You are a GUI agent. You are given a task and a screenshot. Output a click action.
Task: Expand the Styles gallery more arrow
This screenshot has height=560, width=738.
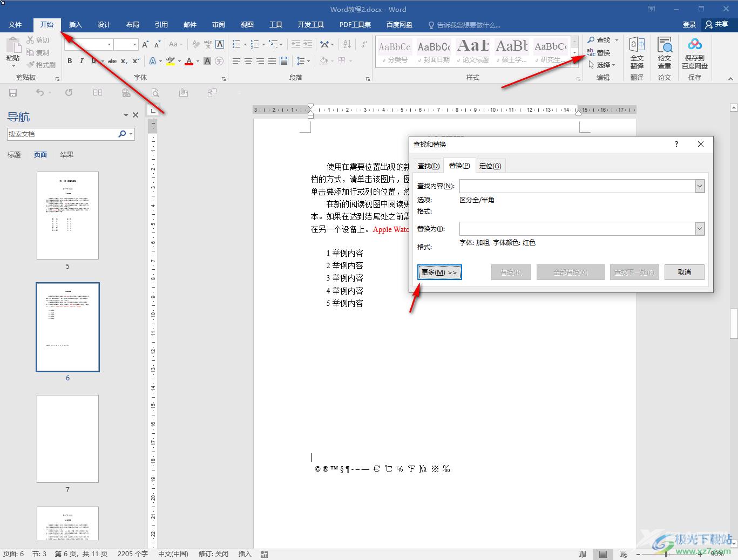pyautogui.click(x=575, y=64)
